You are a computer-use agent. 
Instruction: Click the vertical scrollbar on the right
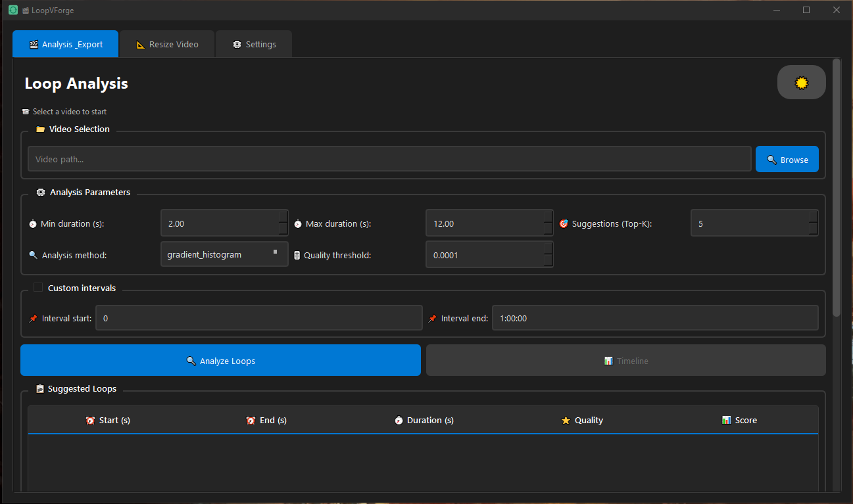837,187
